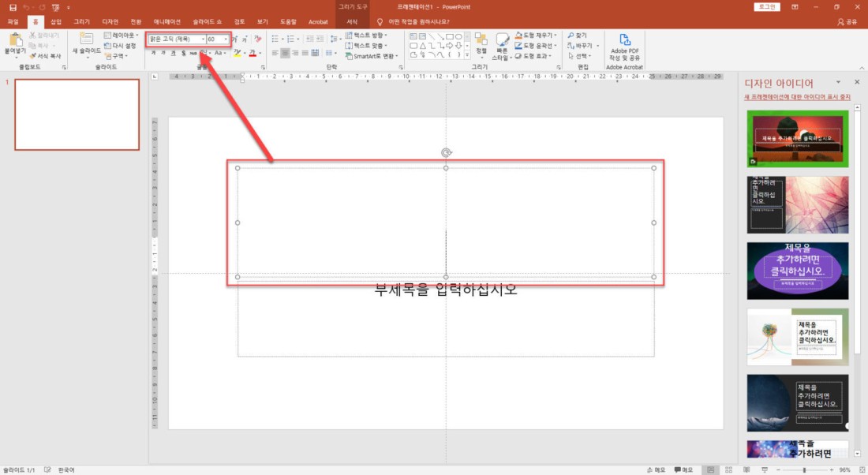Open Change Case (Aa) dropdown
This screenshot has height=475, width=868.
coord(220,53)
